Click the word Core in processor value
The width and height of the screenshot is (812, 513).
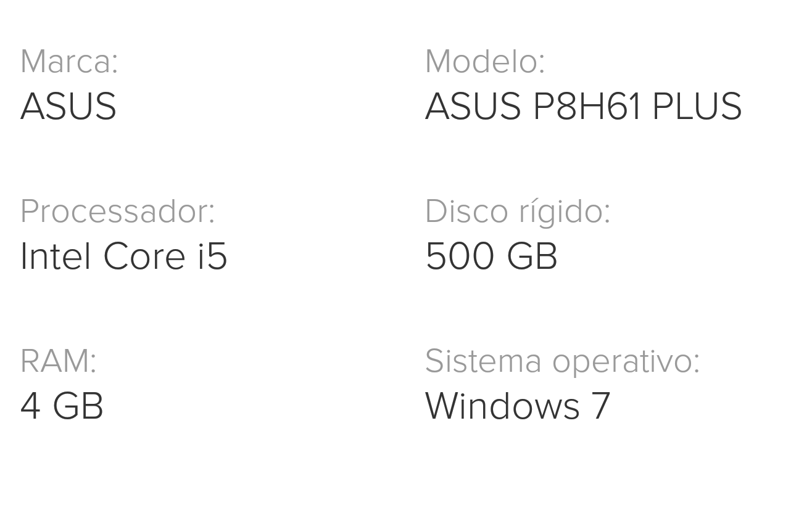(144, 256)
